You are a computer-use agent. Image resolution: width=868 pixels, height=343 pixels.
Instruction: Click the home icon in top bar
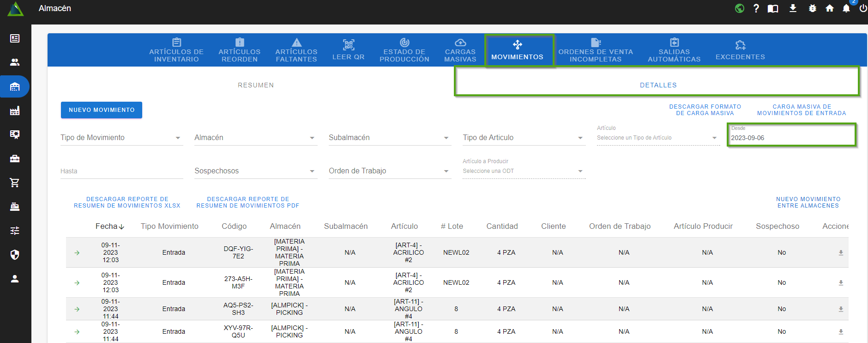(829, 8)
